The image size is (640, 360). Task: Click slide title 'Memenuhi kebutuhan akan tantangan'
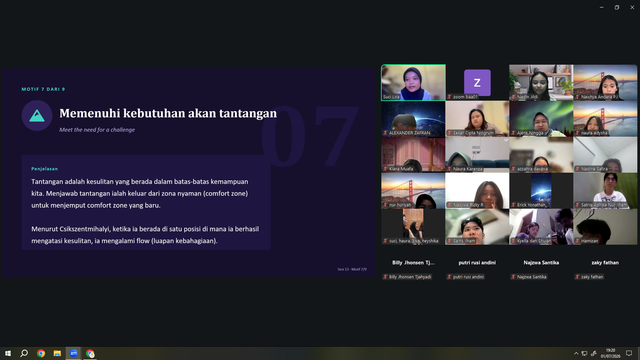(168, 113)
